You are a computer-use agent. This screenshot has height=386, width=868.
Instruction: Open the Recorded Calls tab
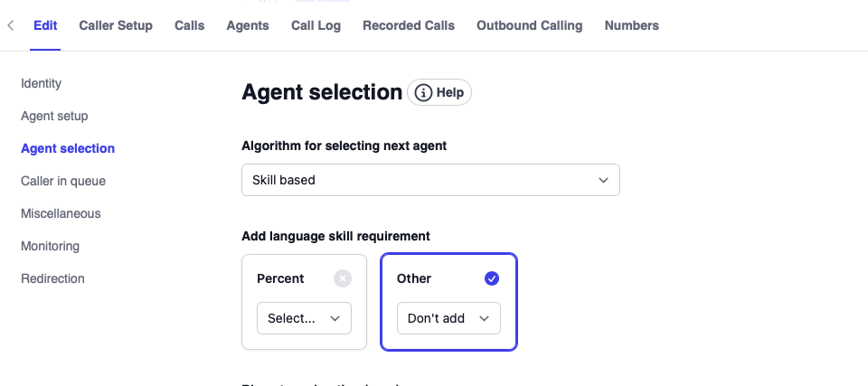click(x=409, y=25)
